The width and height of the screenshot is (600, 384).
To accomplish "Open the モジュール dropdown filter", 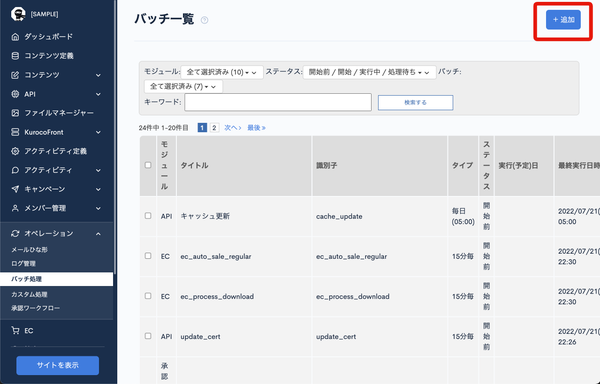I will 222,72.
